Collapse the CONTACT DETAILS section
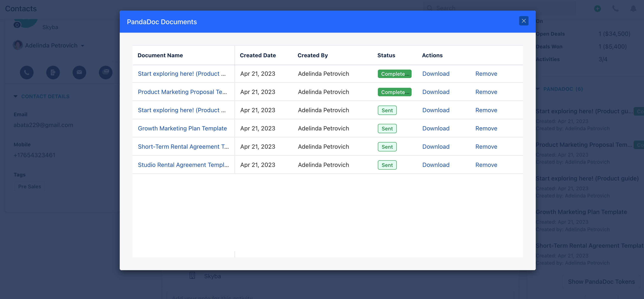 15,96
